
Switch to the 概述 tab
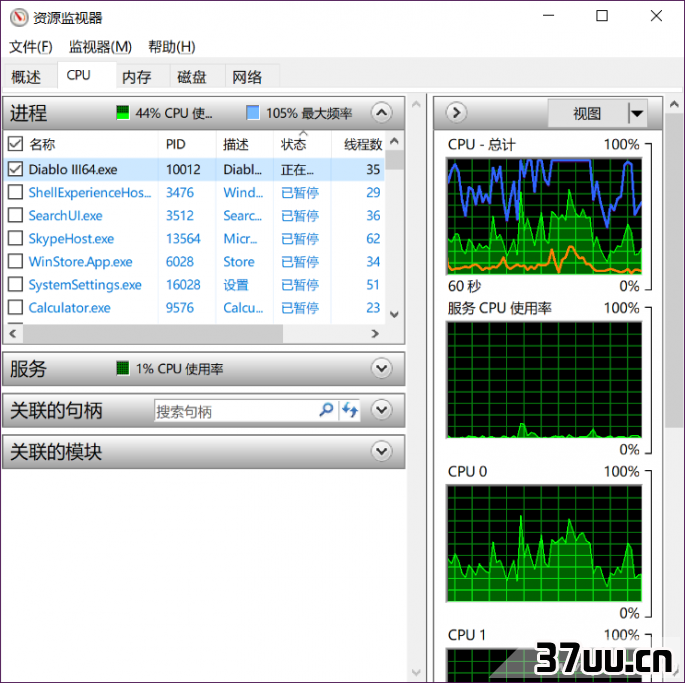[x=26, y=77]
